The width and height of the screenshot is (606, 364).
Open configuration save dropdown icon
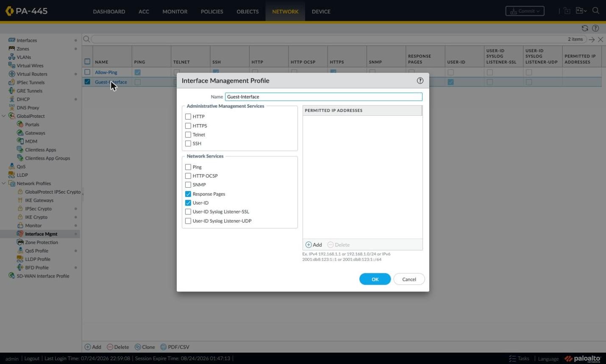(x=581, y=11)
